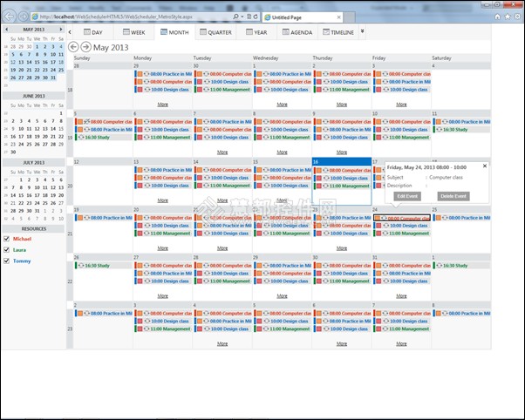Select 11:00 Management event on Thursday May 16

tap(342, 186)
